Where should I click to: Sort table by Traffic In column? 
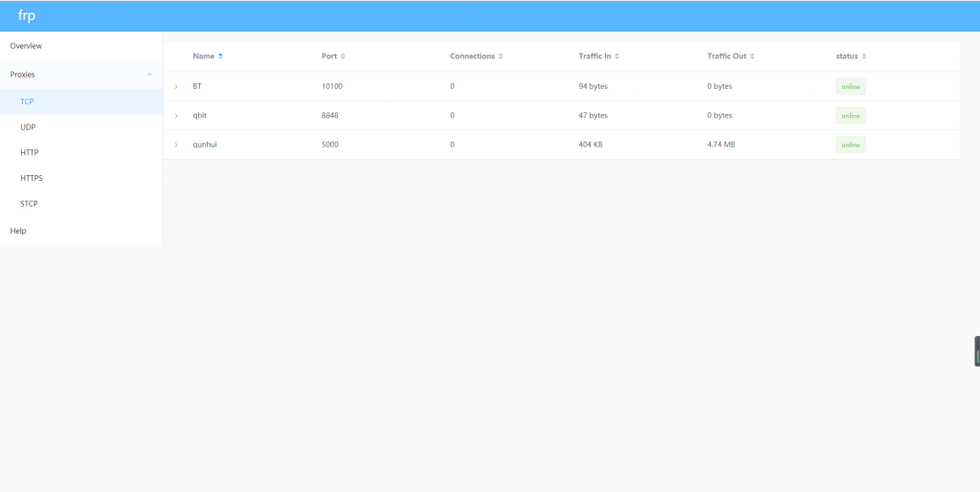[617, 56]
